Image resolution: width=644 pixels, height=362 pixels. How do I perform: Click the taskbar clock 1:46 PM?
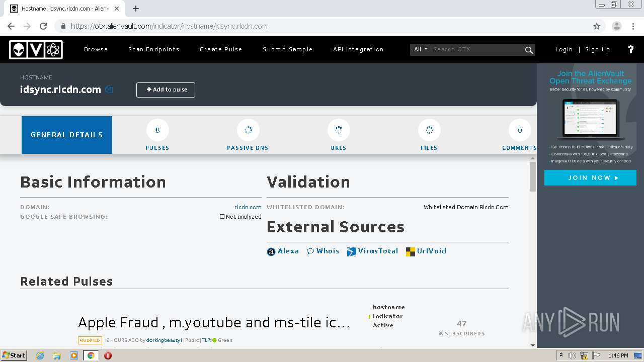tap(618, 355)
